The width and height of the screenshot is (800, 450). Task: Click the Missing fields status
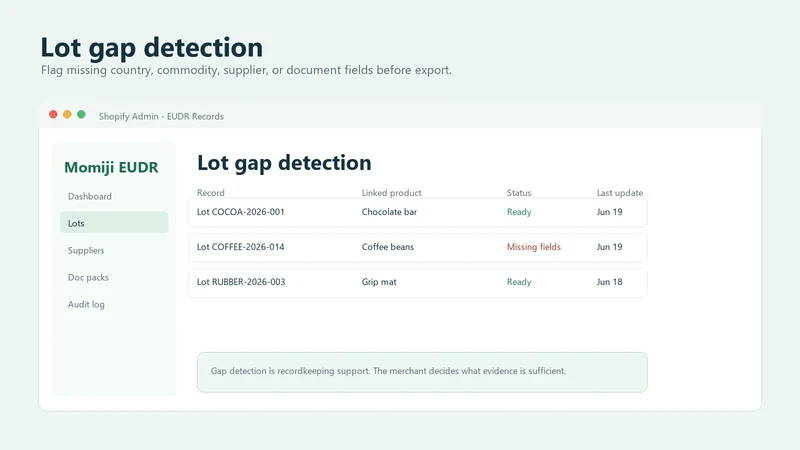[x=534, y=247]
